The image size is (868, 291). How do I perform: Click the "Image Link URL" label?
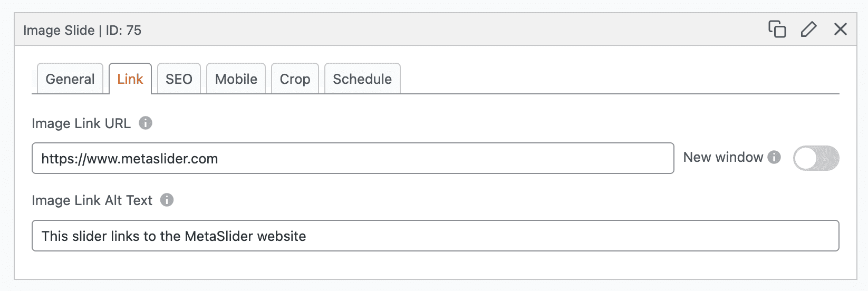(x=81, y=123)
